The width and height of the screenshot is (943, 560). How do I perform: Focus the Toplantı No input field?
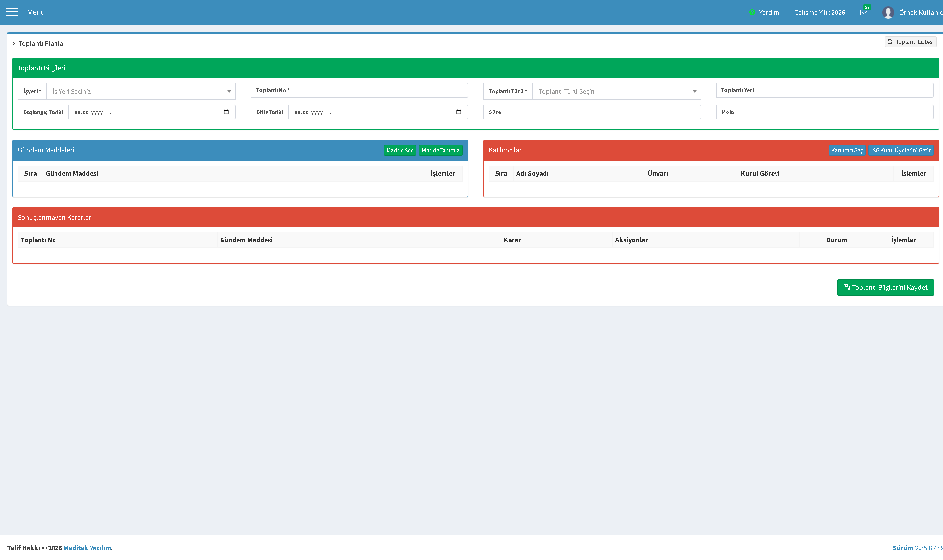point(382,90)
